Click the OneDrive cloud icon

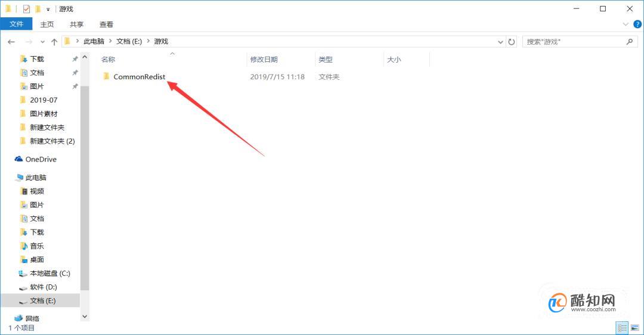point(18,159)
